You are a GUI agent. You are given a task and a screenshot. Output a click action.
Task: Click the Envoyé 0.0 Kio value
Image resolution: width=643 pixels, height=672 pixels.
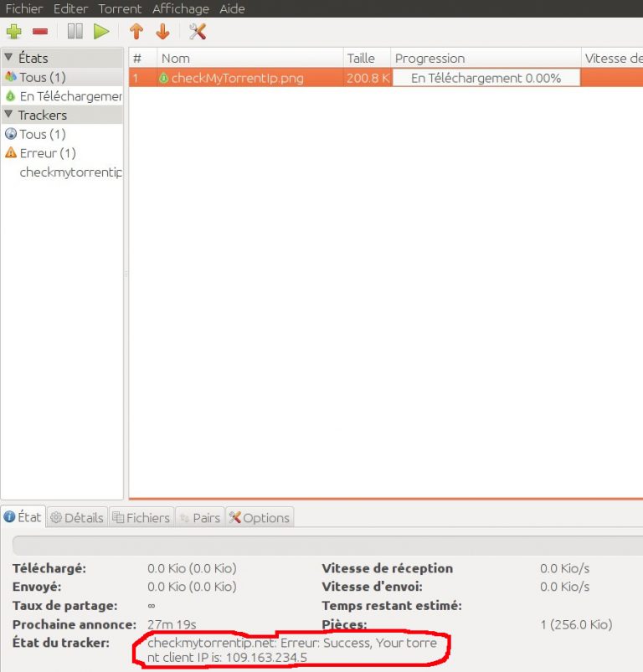(x=192, y=587)
